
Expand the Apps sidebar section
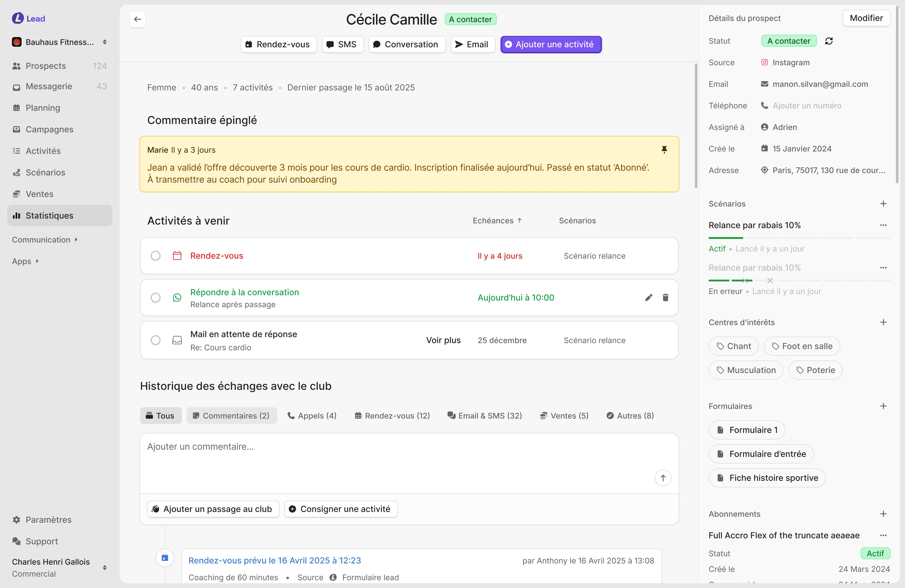(26, 261)
